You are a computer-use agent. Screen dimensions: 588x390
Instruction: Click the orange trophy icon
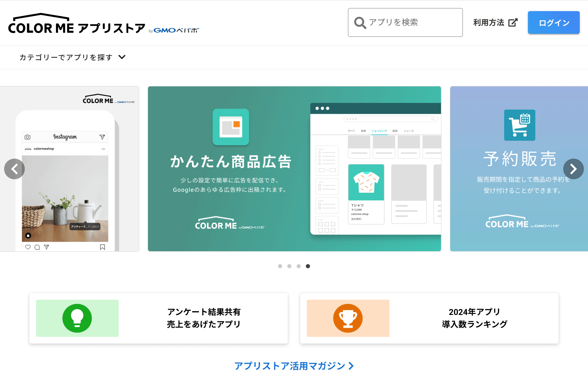pyautogui.click(x=348, y=318)
